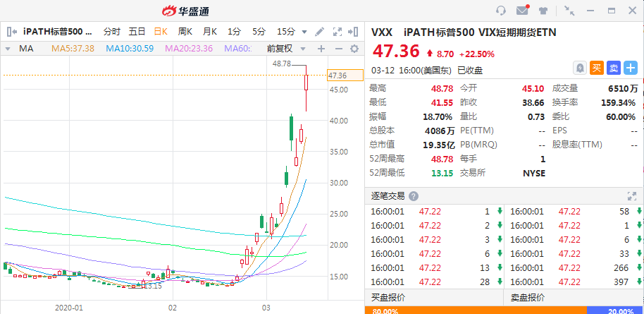The height and width of the screenshot is (314, 644).
Task: Click the collapse right panel icon
Action: pyautogui.click(x=353, y=32)
